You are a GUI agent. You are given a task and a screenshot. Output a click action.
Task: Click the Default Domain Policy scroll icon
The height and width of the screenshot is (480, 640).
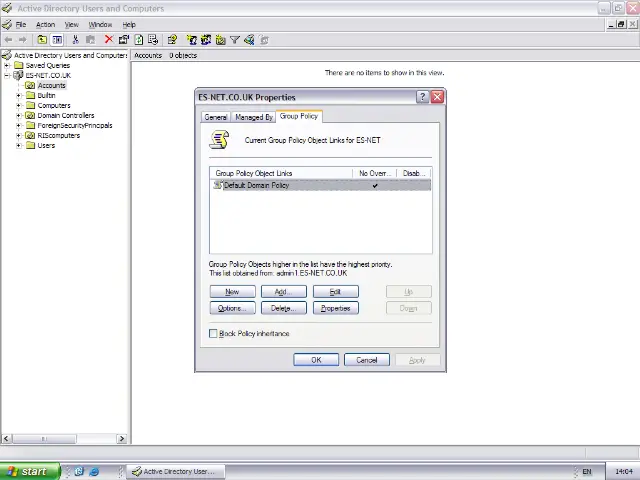(218, 185)
